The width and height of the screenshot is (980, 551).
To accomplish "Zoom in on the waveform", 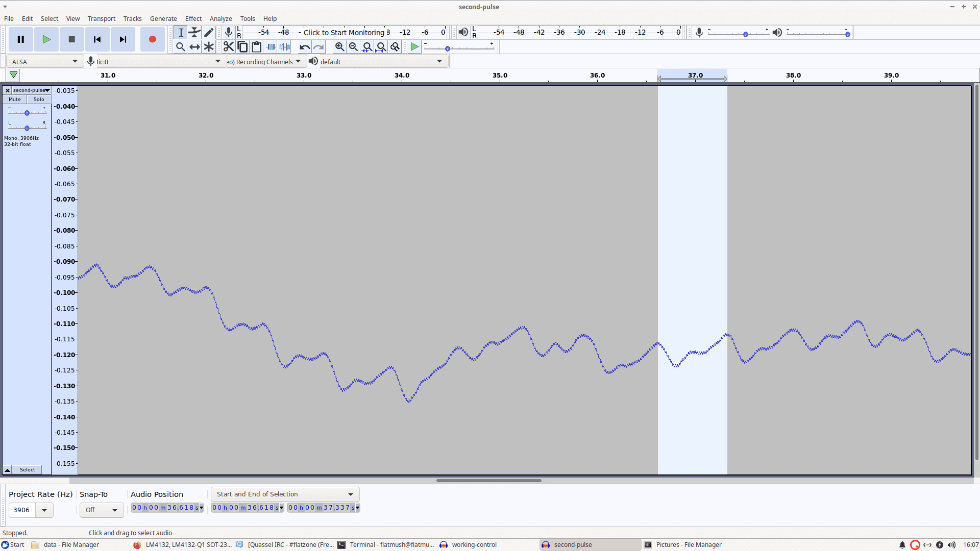I will click(x=339, y=47).
